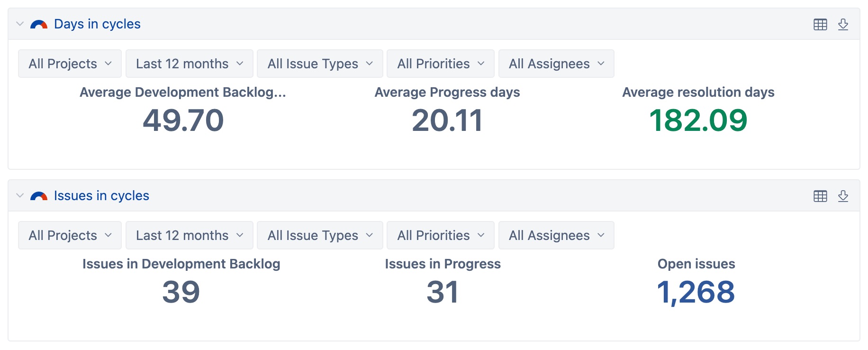The height and width of the screenshot is (350, 868).
Task: Click the Open issues value 1,268
Action: tap(696, 292)
